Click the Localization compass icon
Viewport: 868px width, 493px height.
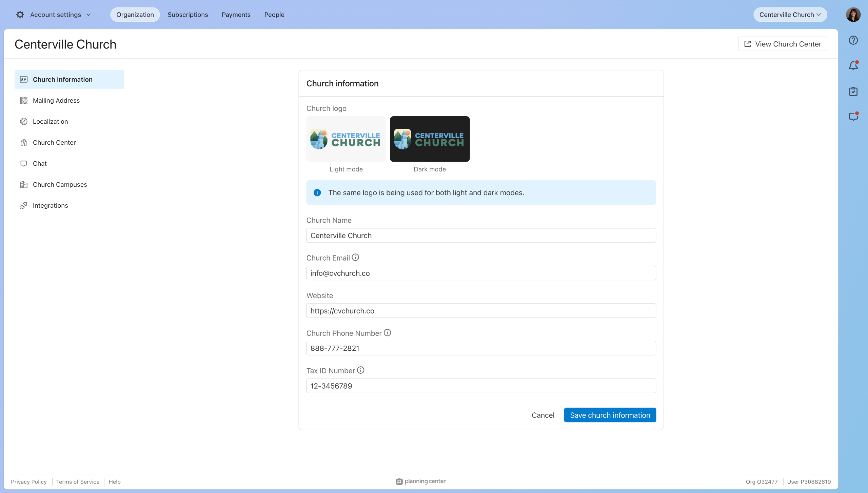[x=24, y=122]
